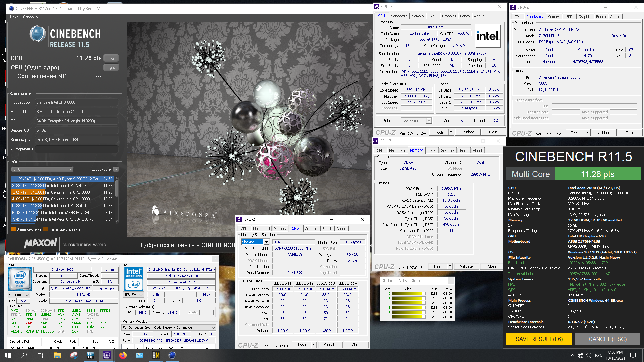Screen dimensions: 644x362
Task: Open Tools dropdown arrow in CPU-Z Memory window
Action: coord(450,266)
